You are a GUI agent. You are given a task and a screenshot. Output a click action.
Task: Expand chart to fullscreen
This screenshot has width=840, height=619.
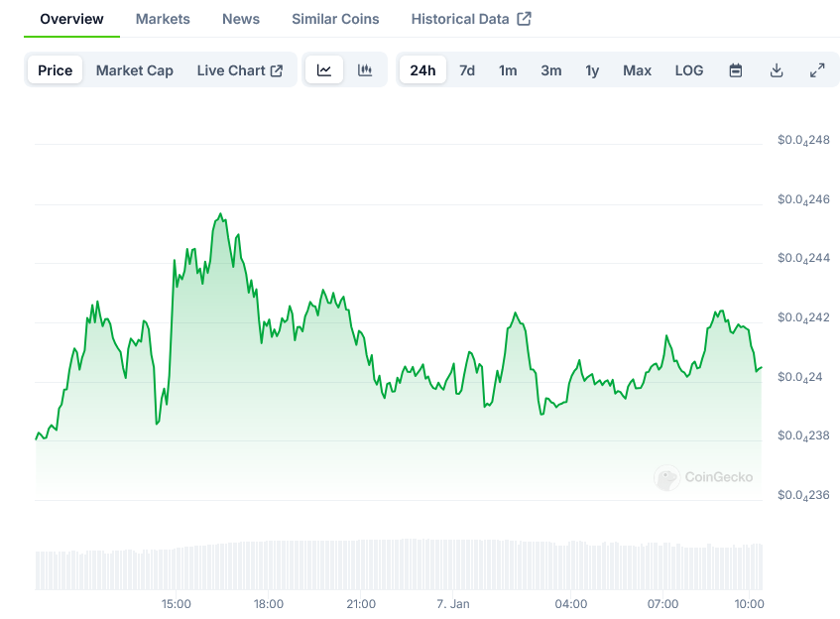pos(817,70)
